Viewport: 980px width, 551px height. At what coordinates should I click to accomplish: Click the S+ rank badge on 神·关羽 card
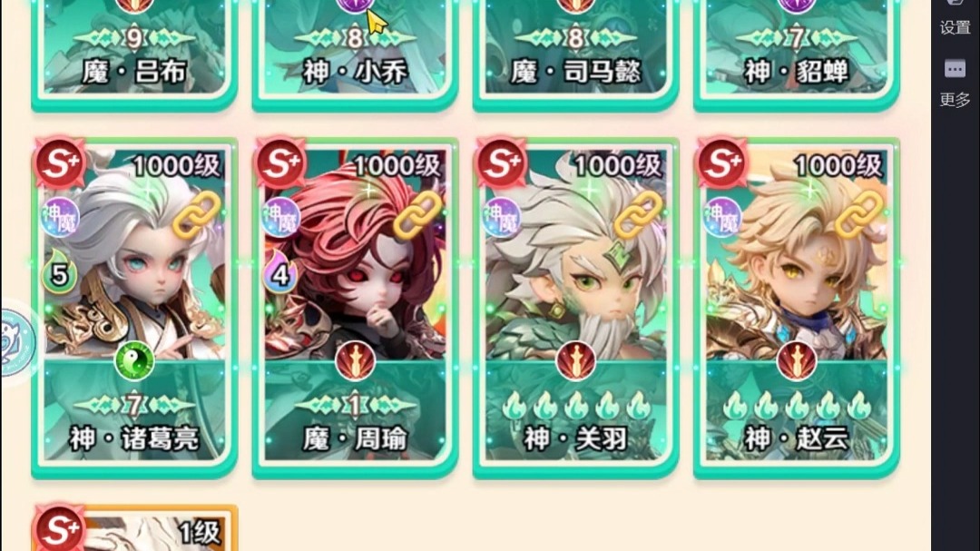pyautogui.click(x=501, y=162)
